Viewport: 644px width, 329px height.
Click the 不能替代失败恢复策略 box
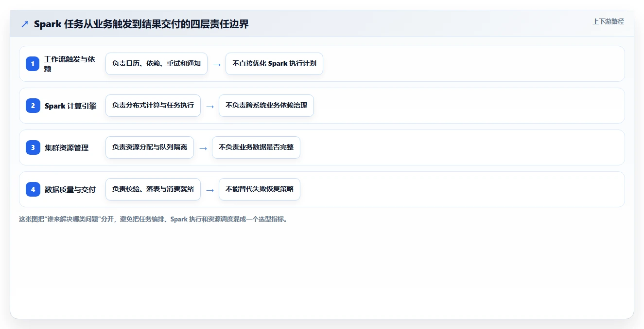click(260, 189)
